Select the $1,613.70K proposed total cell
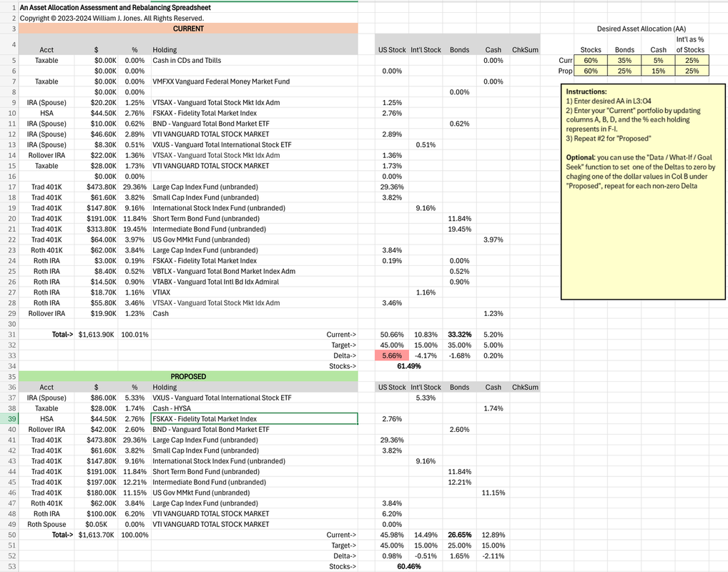 pyautogui.click(x=96, y=535)
